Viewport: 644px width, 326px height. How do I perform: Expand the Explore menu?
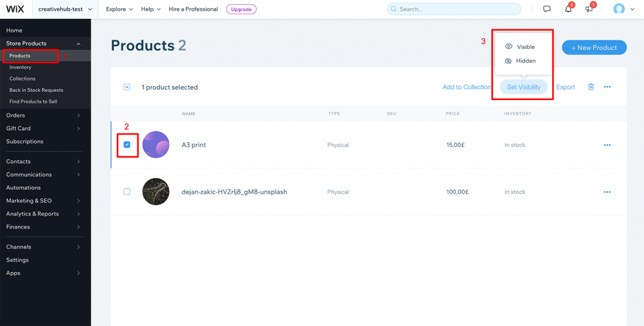[119, 9]
